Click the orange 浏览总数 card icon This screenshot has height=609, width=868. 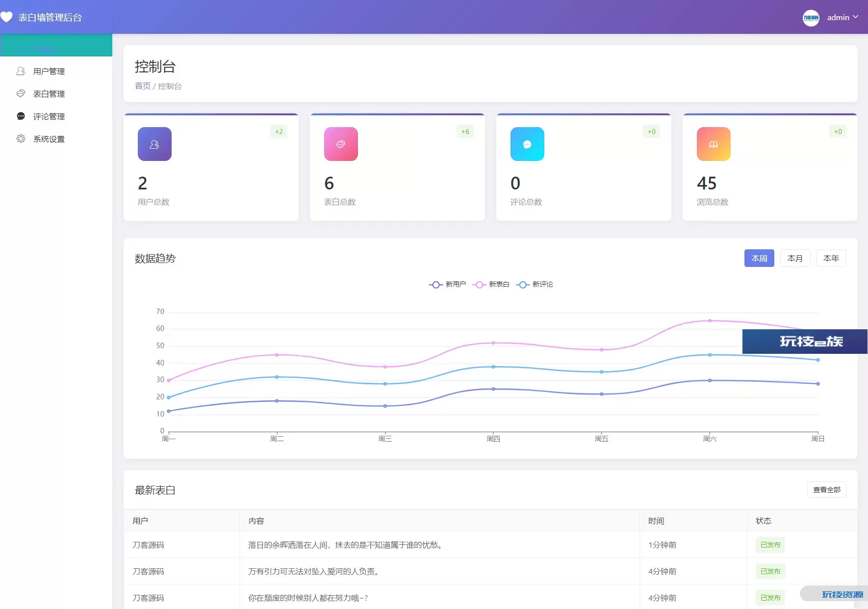[x=714, y=144]
